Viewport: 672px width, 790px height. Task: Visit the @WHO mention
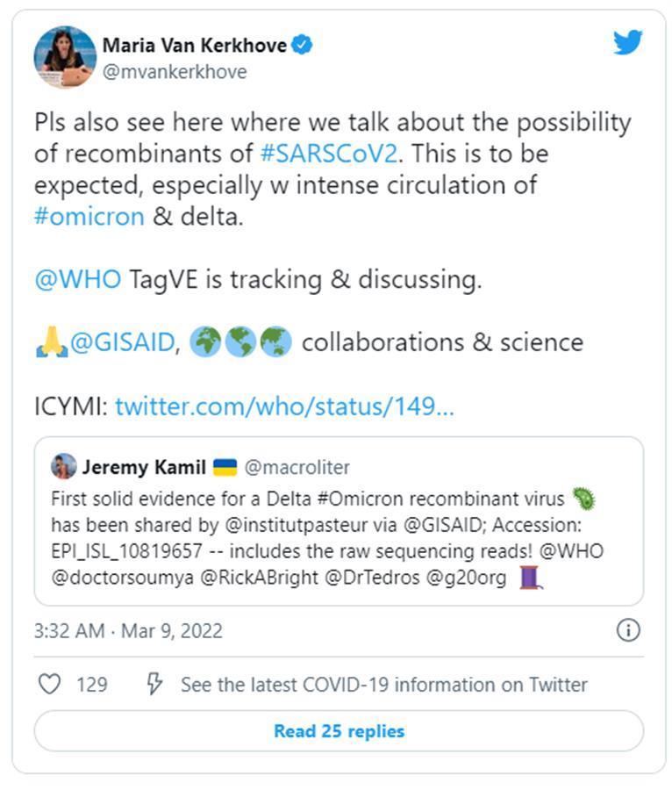pos(77,280)
